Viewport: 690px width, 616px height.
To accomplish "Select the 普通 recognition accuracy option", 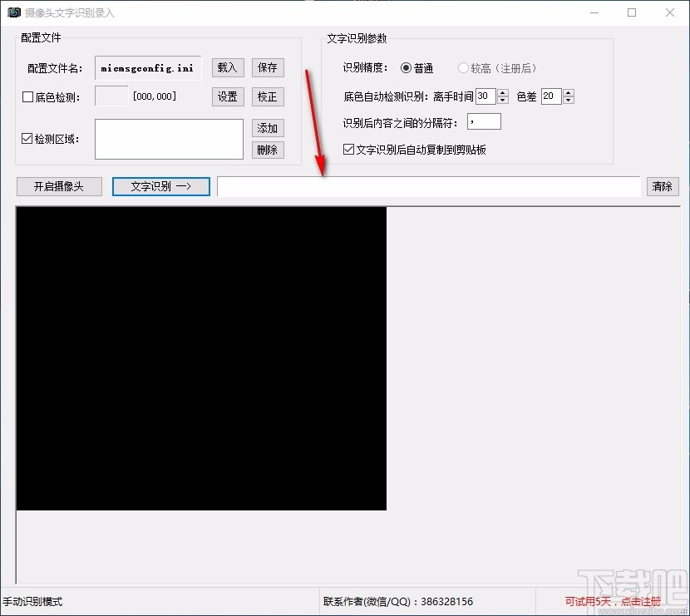I will pyautogui.click(x=406, y=68).
